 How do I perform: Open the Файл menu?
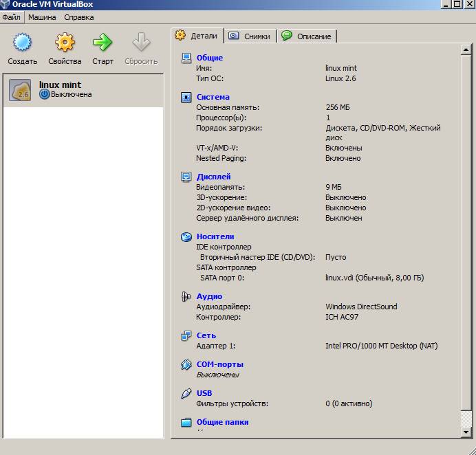pos(11,17)
